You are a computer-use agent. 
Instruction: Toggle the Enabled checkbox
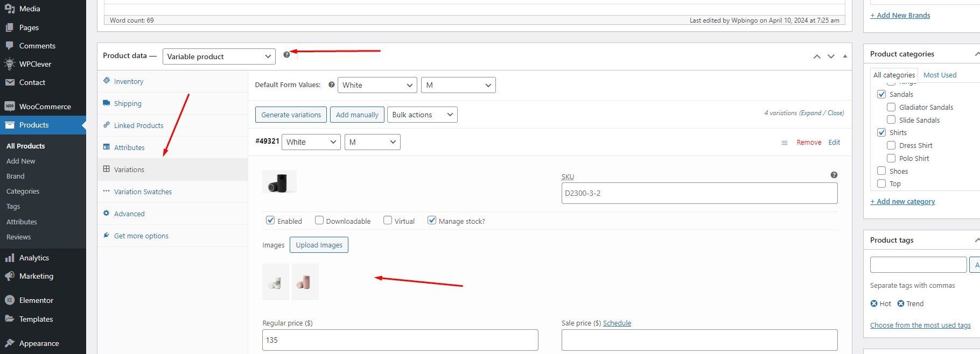(270, 220)
